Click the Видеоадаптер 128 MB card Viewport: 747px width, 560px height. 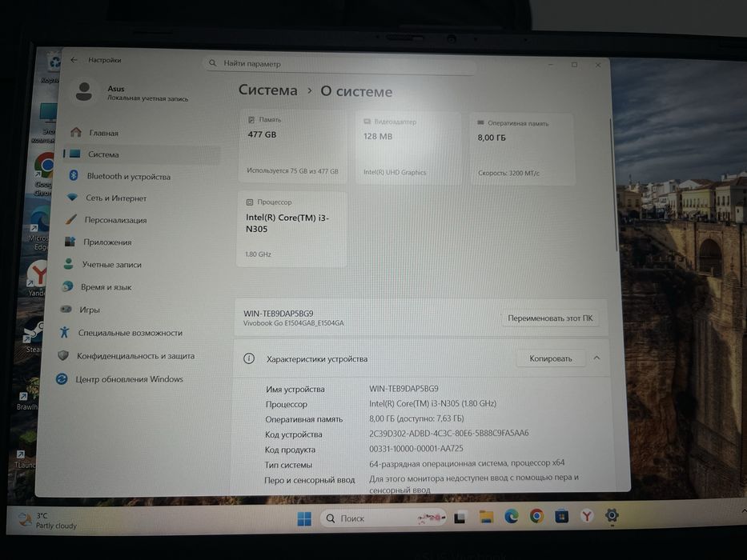409,147
